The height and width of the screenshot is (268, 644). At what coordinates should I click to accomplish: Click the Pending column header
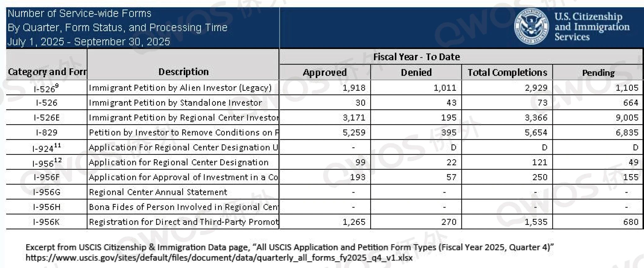[598, 73]
